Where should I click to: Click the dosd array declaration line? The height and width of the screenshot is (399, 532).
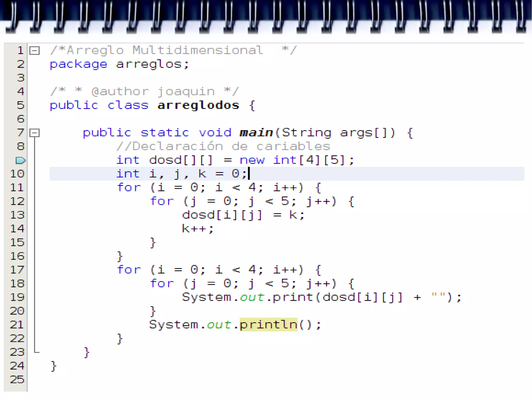point(235,160)
